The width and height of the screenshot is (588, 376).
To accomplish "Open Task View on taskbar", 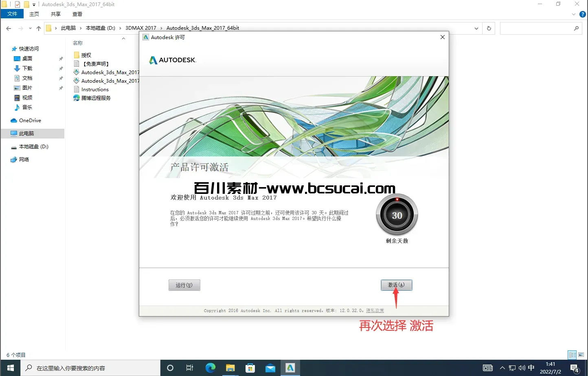I will [190, 368].
